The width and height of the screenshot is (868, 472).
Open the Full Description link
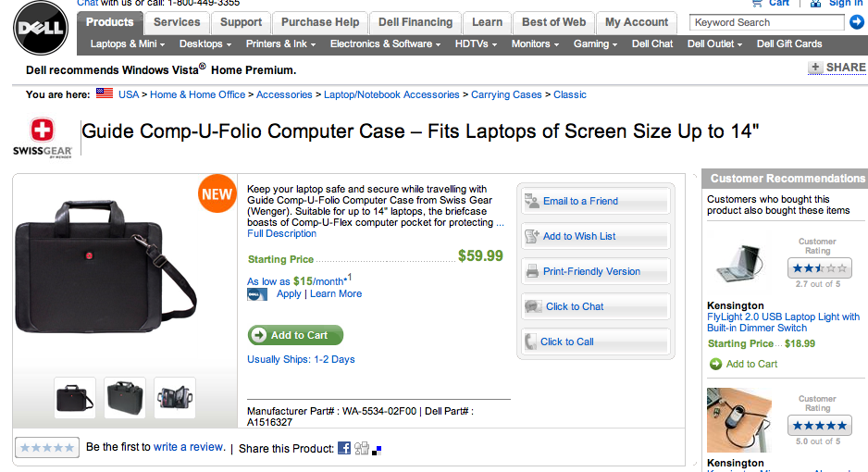click(x=281, y=233)
